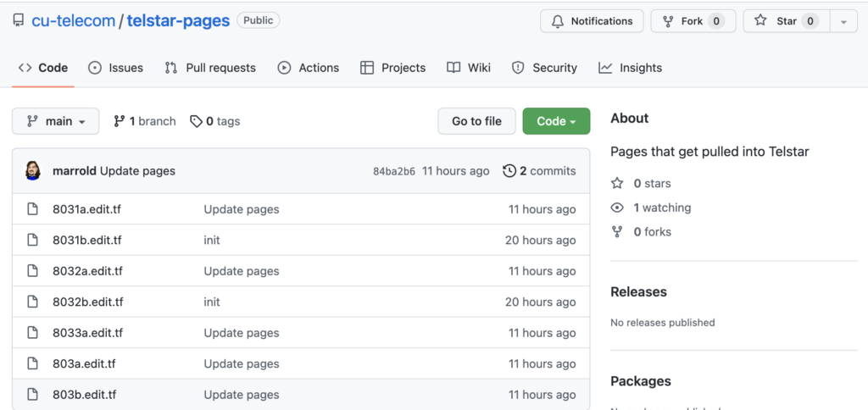The image size is (868, 410).
Task: Star the repository
Action: pyautogui.click(x=786, y=21)
